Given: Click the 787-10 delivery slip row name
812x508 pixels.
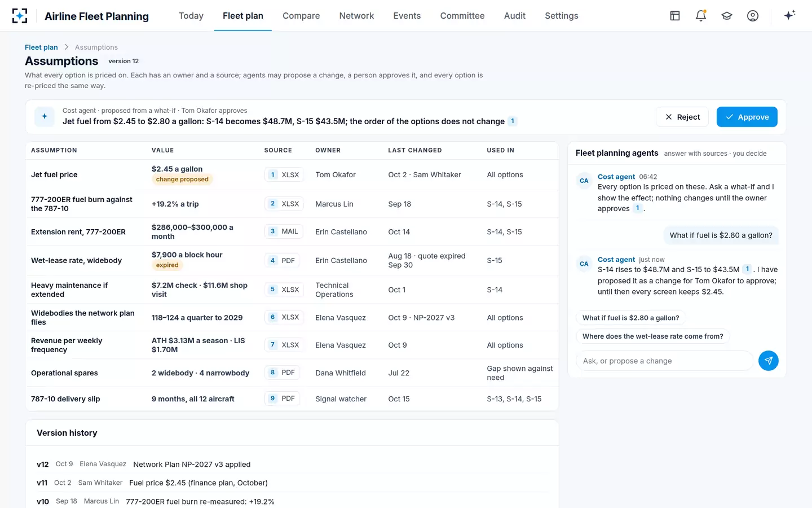Looking at the screenshot, I should [x=65, y=399].
